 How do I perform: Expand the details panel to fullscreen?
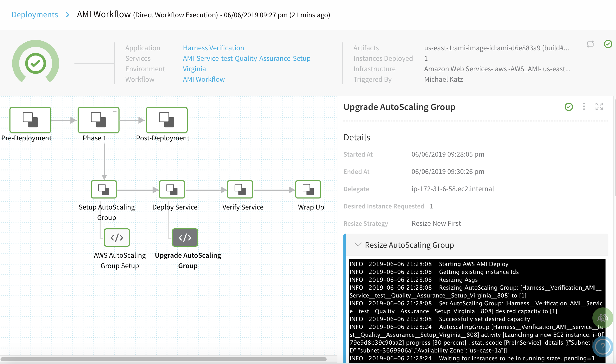pos(599,106)
